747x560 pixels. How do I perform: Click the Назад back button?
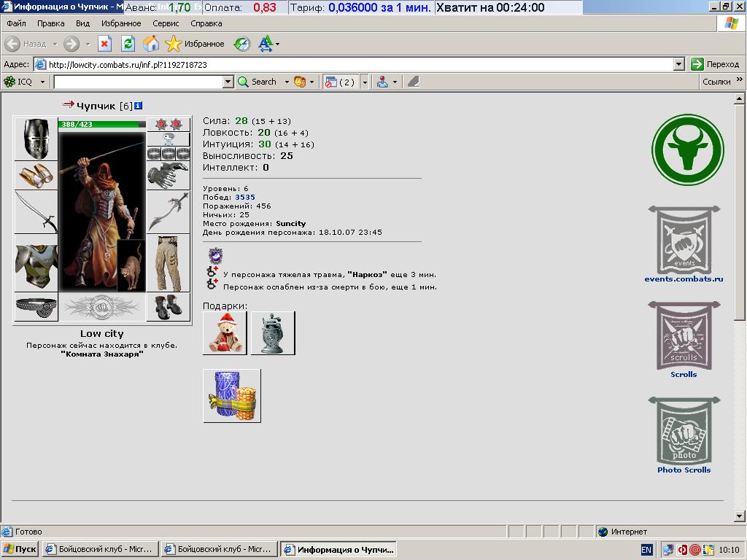click(26, 44)
